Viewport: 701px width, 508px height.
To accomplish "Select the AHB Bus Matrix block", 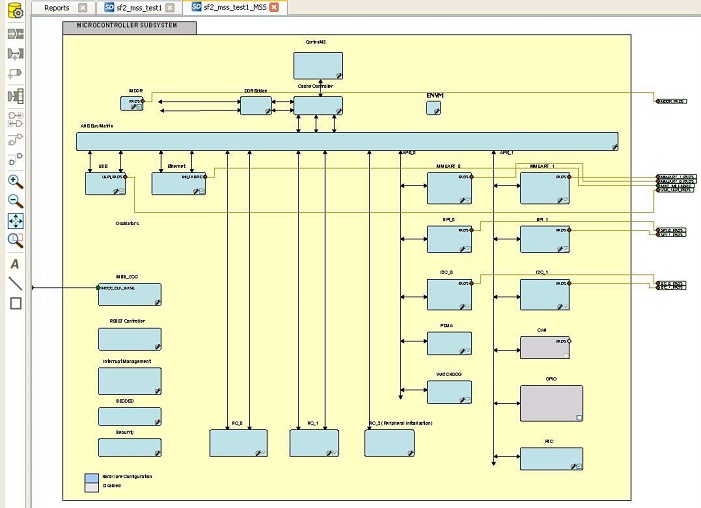I will coord(348,141).
